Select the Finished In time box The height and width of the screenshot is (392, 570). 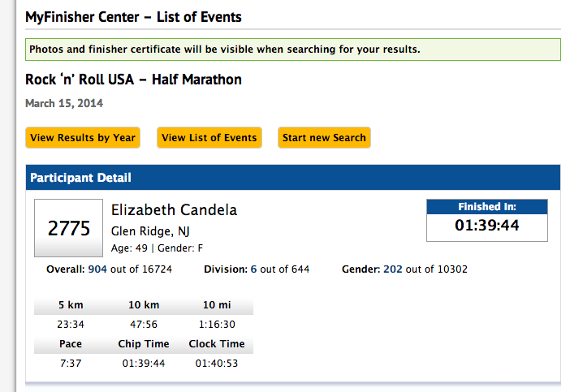[x=487, y=220]
